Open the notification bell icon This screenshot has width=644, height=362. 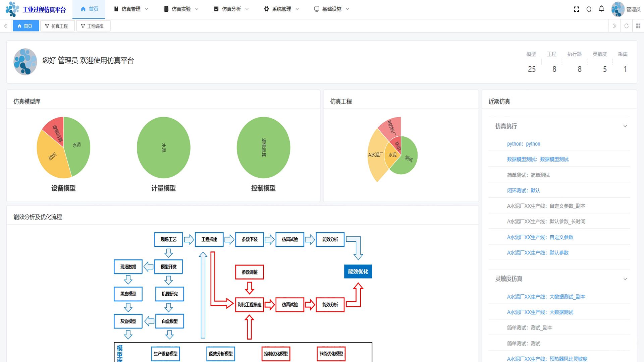click(x=601, y=9)
